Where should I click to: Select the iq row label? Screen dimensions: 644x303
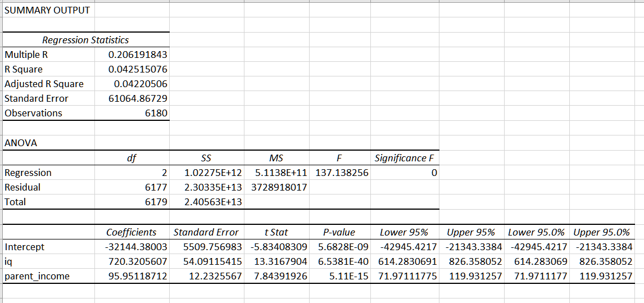tap(49, 262)
